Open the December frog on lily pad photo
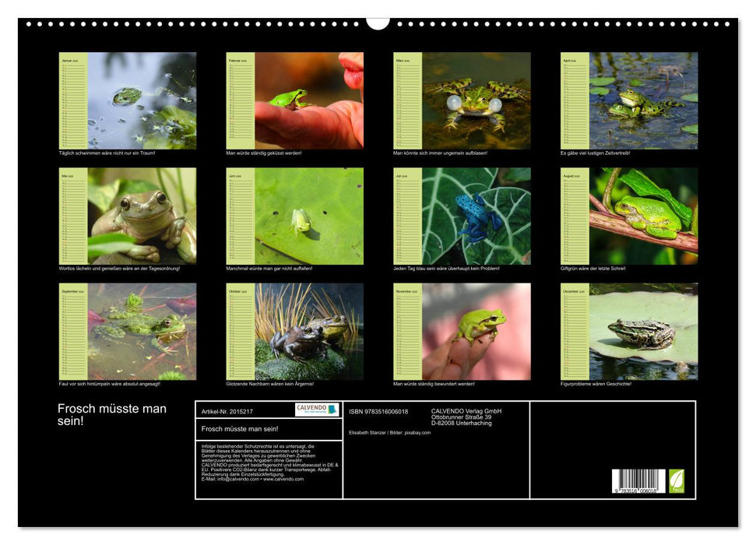Screen dimensions: 756x545 [x=643, y=332]
